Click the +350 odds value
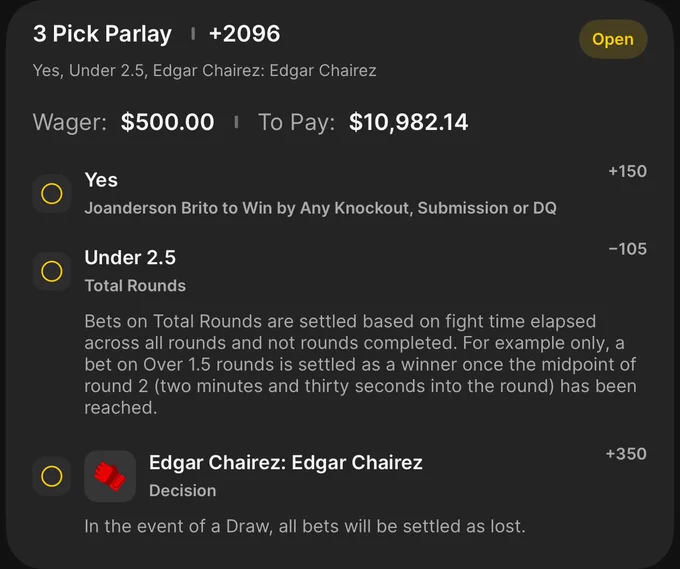 (x=626, y=454)
